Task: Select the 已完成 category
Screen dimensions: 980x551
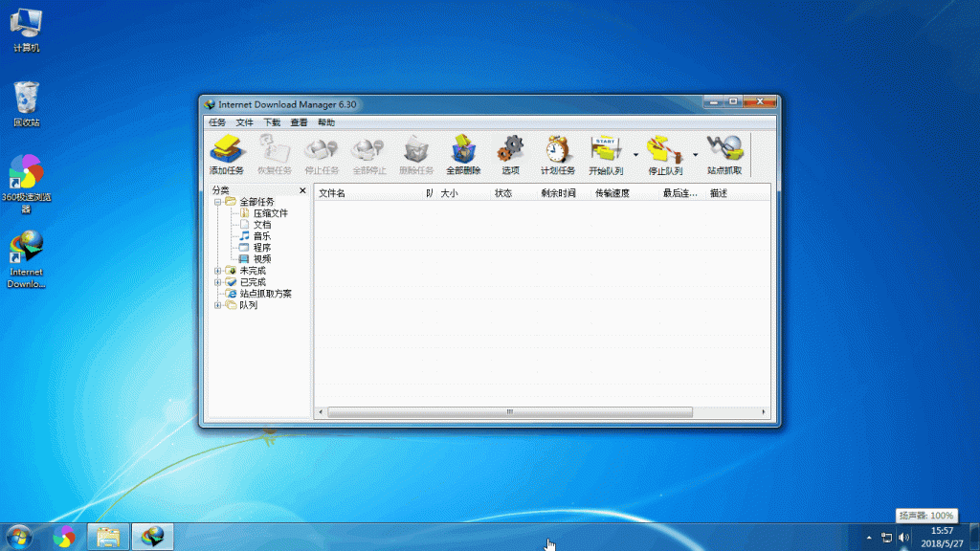Action: (x=253, y=282)
